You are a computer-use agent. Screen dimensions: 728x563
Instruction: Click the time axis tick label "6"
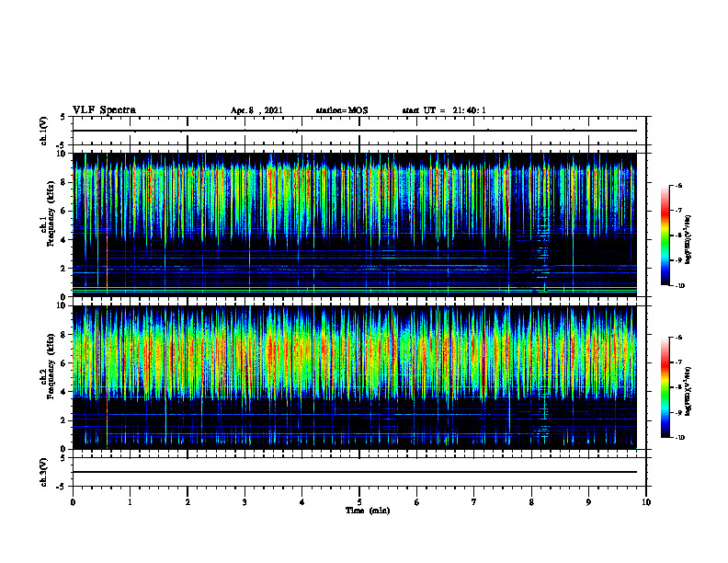[x=417, y=502]
